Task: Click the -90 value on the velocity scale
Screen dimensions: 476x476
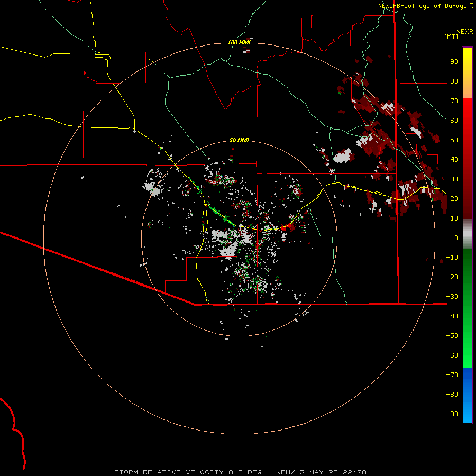Action: pyautogui.click(x=452, y=414)
